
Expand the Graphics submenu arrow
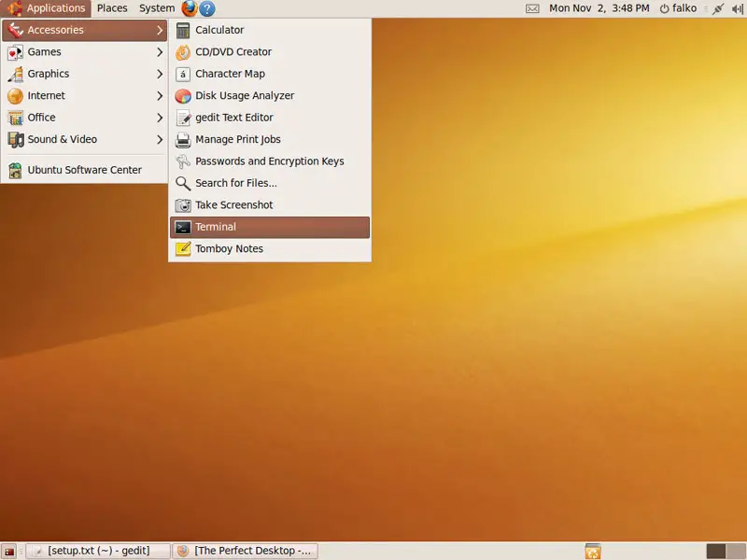click(160, 74)
